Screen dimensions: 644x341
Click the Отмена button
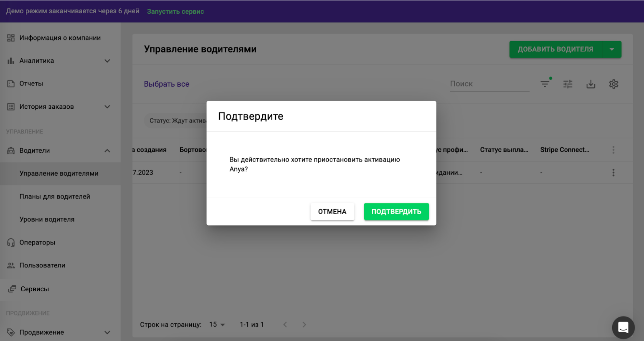coord(332,212)
